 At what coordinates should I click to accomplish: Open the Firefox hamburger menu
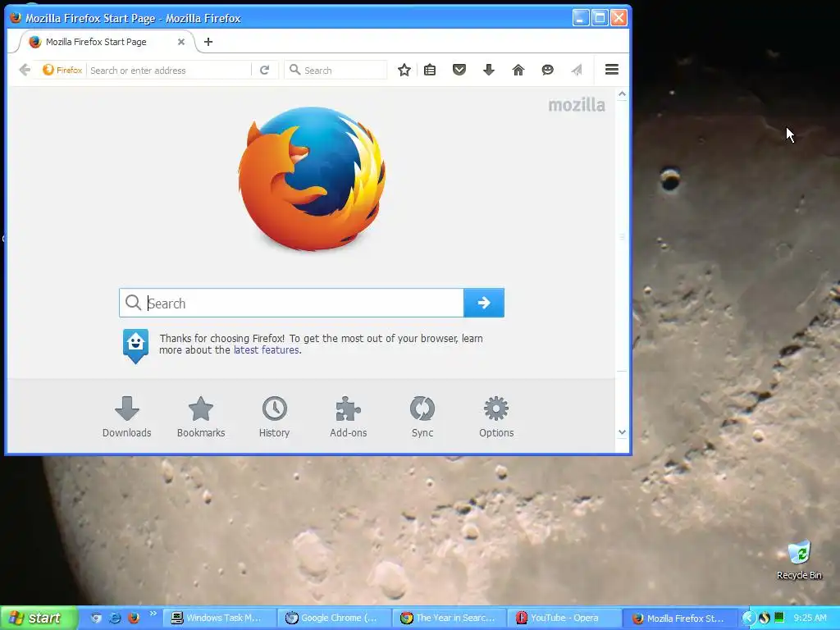click(612, 70)
